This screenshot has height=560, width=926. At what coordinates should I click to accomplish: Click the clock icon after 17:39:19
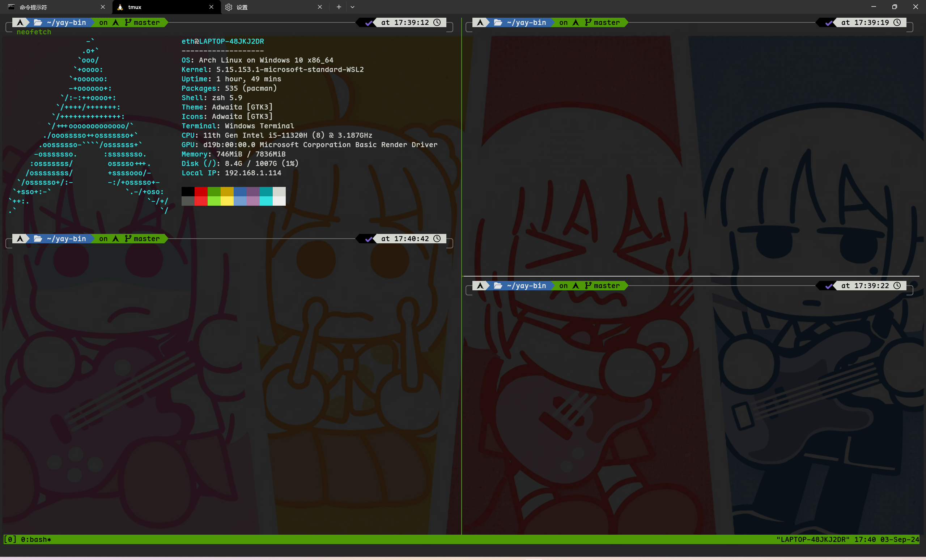tap(897, 22)
